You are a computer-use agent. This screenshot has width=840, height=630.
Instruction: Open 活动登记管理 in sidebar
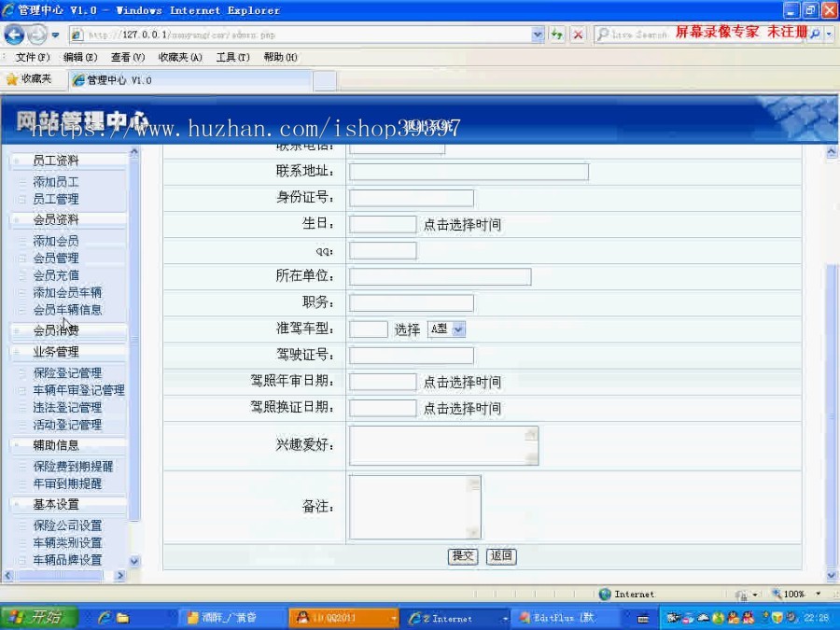(67, 425)
